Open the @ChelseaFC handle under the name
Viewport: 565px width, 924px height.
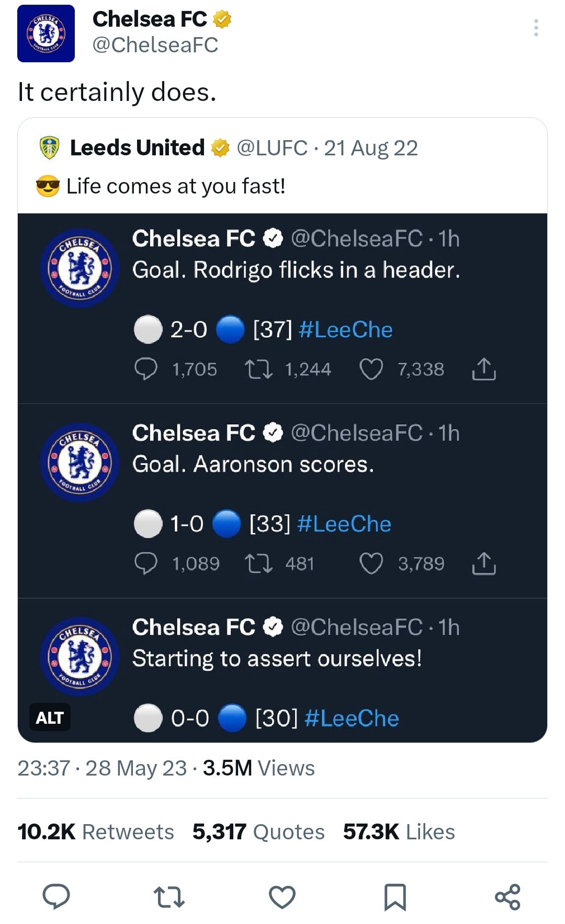click(x=155, y=45)
